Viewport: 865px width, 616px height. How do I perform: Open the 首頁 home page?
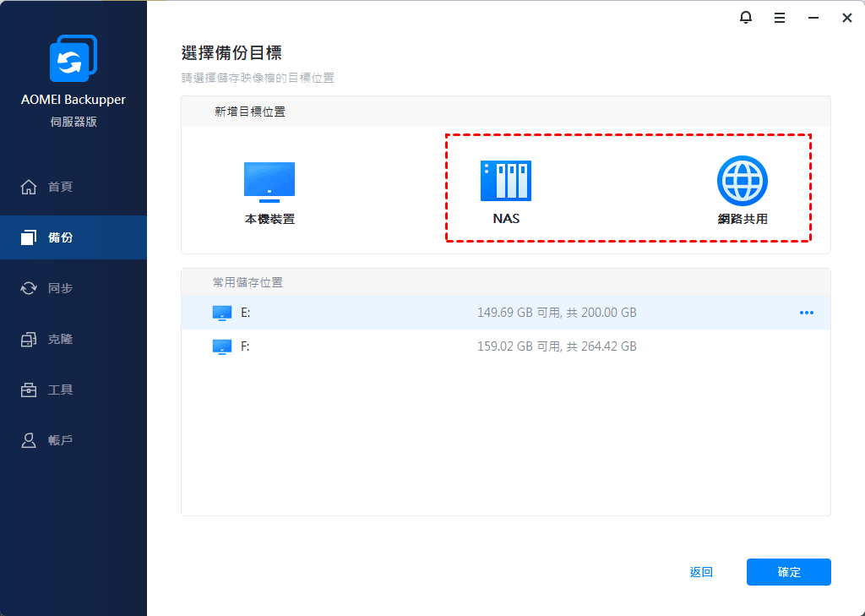73,187
